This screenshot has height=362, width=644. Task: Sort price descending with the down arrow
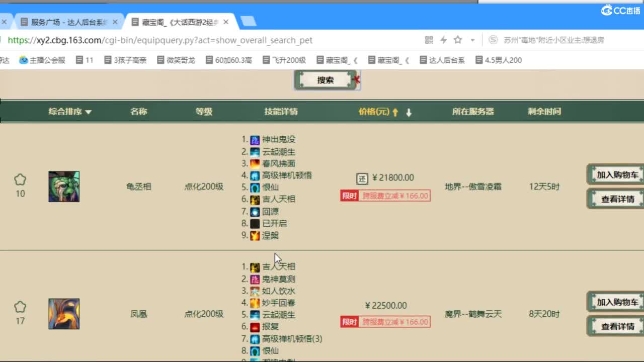pos(409,113)
